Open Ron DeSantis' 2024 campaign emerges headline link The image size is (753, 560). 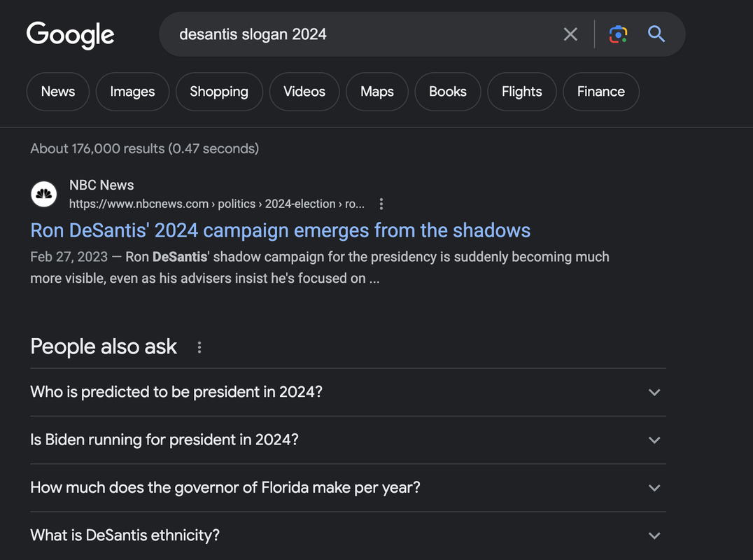click(x=281, y=230)
